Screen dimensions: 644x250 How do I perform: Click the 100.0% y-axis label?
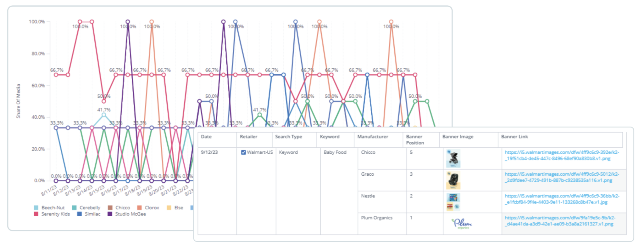point(37,22)
